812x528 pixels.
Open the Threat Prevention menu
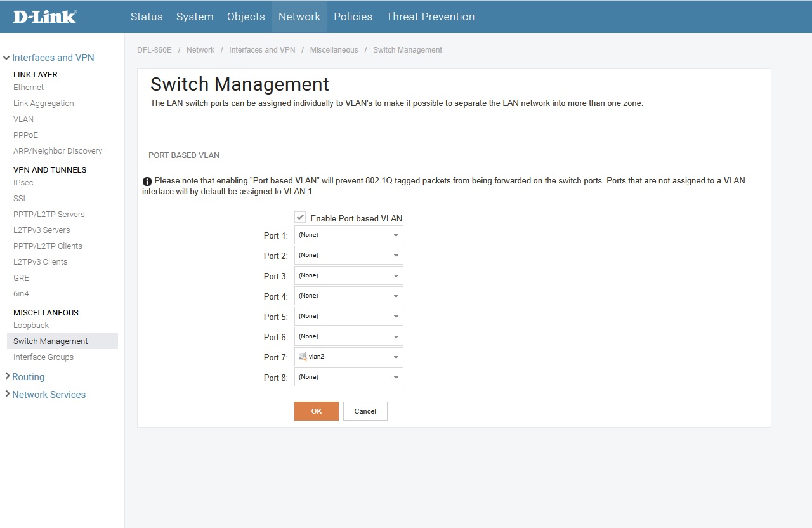(x=430, y=16)
